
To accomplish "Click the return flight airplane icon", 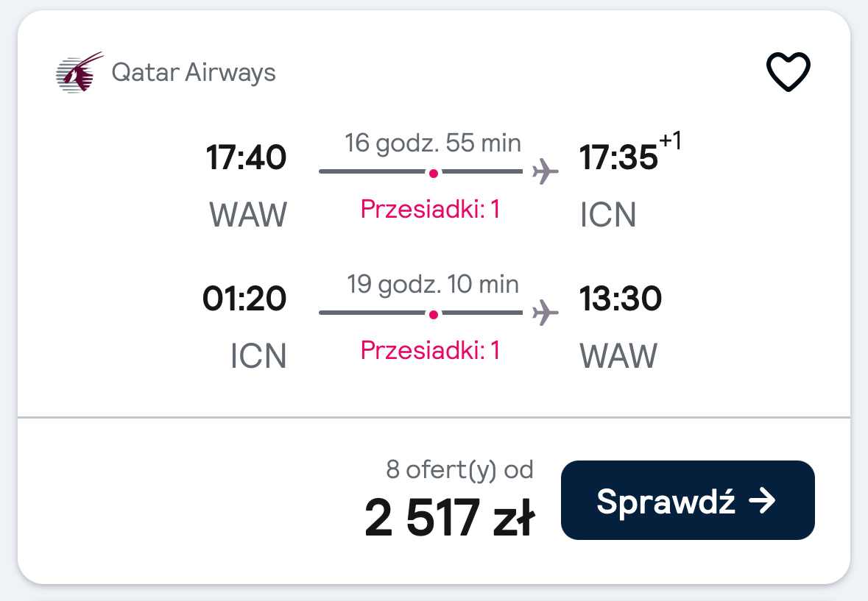I will coord(546,313).
